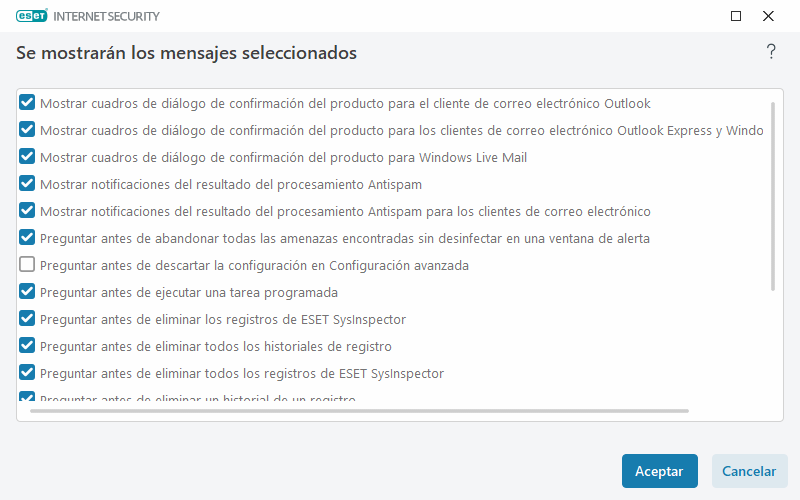This screenshot has height=500, width=800.
Task: Uncheck ask before leaving threats undisinfected
Action: [27, 238]
